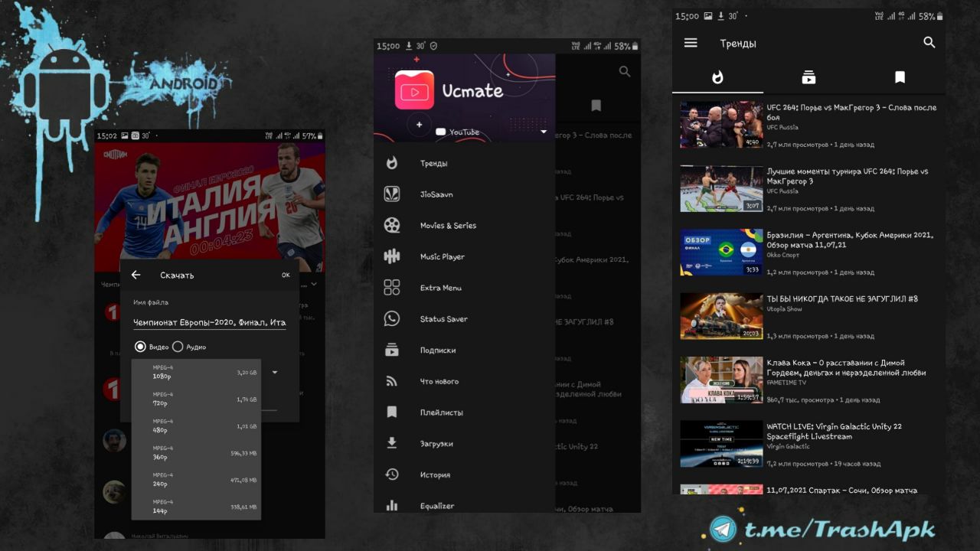Tap the film reel icon for Movies & Series

coord(392,225)
